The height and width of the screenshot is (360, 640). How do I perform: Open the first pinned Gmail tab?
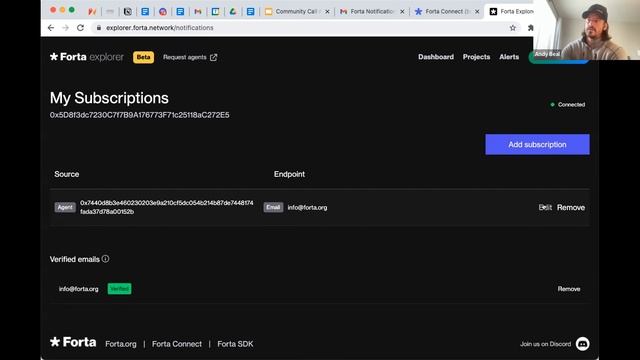(x=198, y=11)
